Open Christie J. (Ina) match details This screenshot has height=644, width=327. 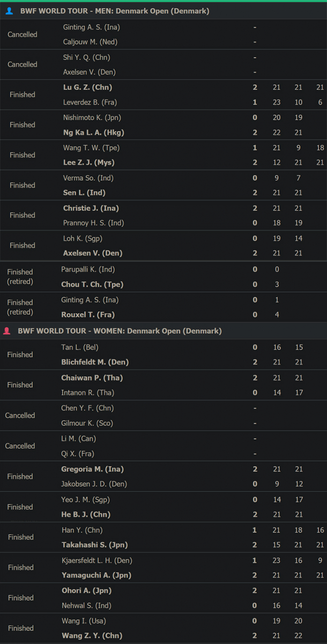pyautogui.click(x=163, y=215)
